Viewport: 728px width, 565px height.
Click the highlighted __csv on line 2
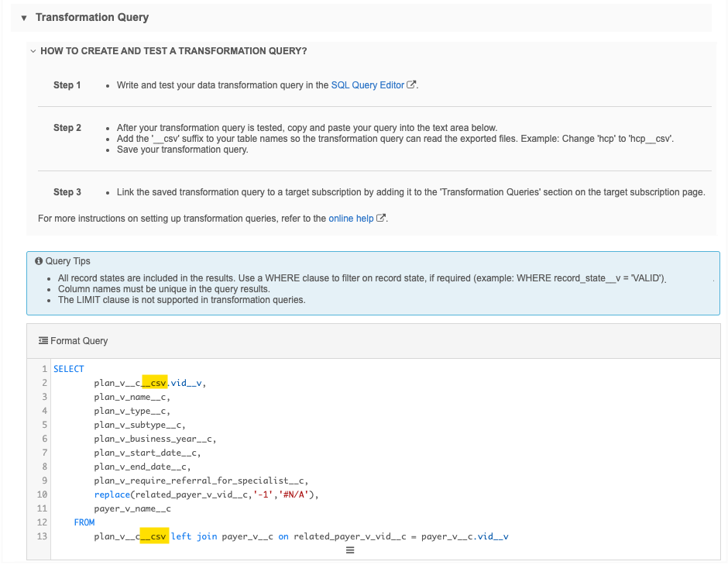(x=155, y=383)
